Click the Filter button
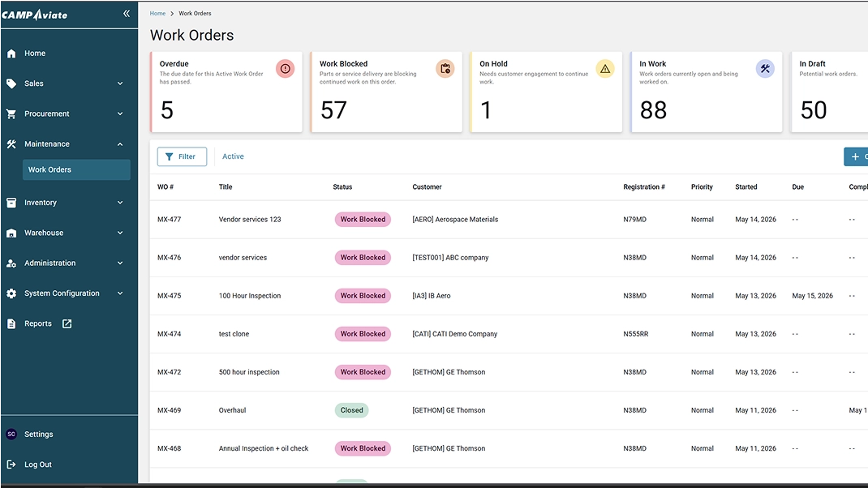 pyautogui.click(x=183, y=156)
